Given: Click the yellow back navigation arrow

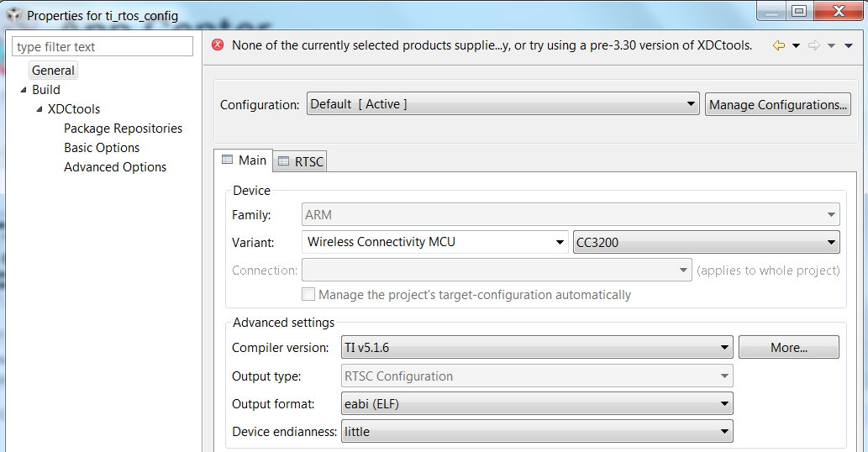Looking at the screenshot, I should (779, 45).
